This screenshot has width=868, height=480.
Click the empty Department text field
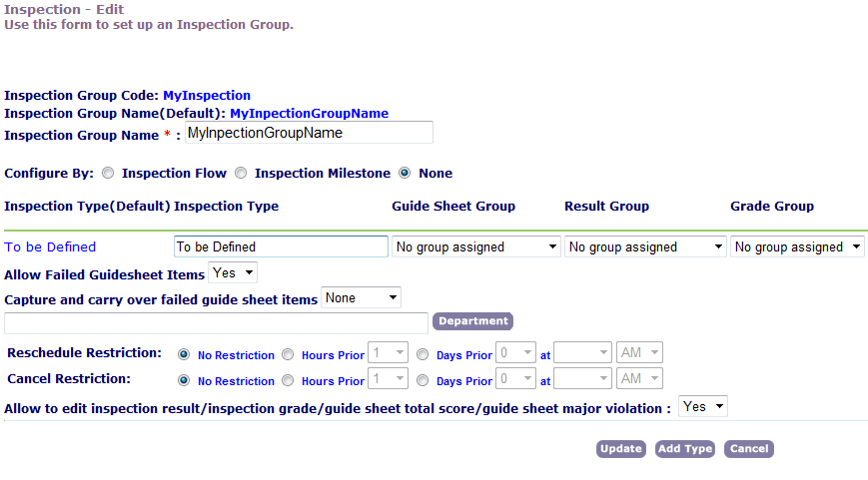click(217, 322)
